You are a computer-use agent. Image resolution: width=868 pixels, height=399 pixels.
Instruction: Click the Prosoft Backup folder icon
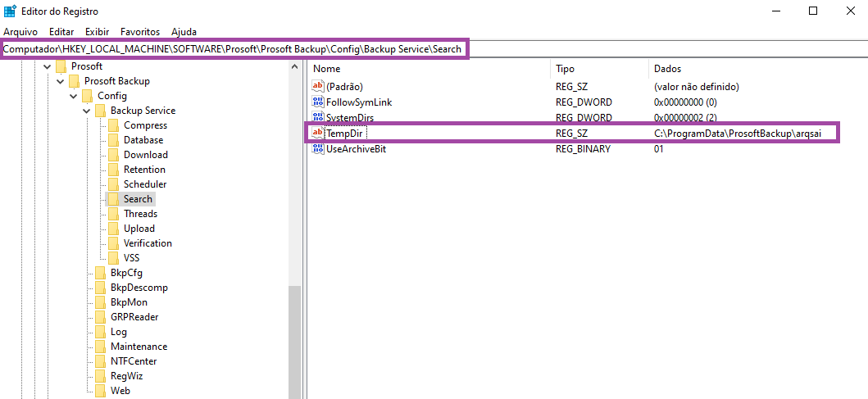[75, 81]
